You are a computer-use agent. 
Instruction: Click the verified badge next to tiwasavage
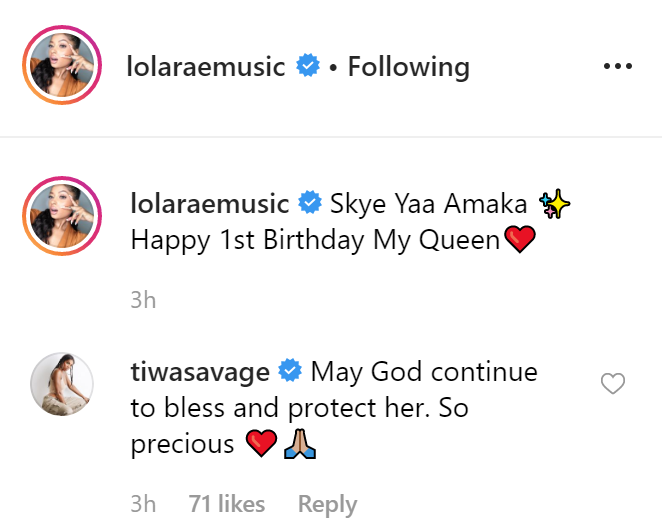pyautogui.click(x=290, y=372)
